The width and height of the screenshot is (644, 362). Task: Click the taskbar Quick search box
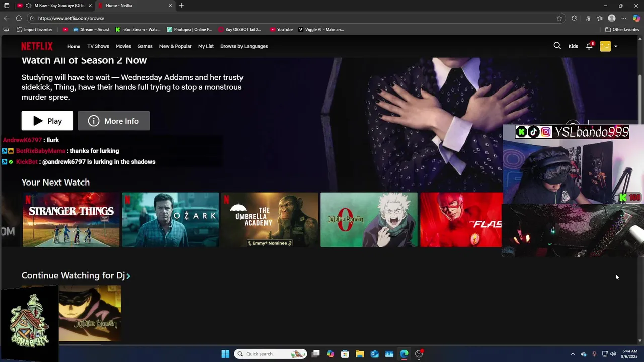271,354
